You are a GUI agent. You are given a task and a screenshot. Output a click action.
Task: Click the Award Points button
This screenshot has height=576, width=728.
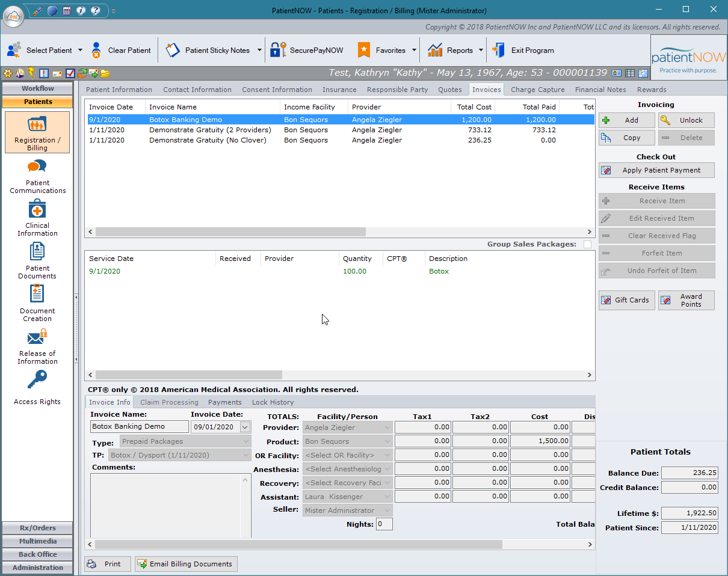(x=686, y=300)
